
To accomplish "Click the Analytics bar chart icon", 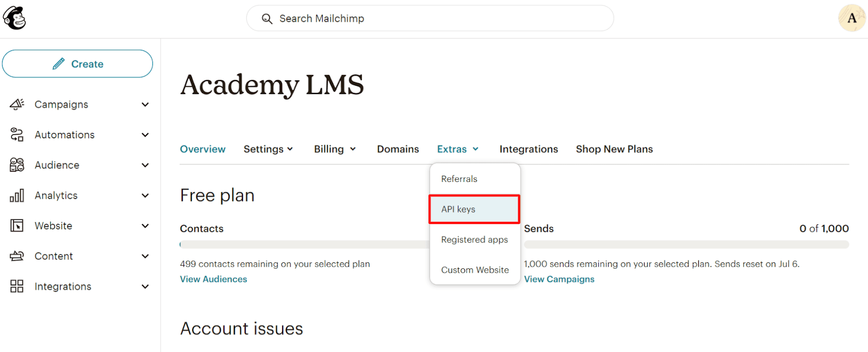I will pyautogui.click(x=17, y=196).
